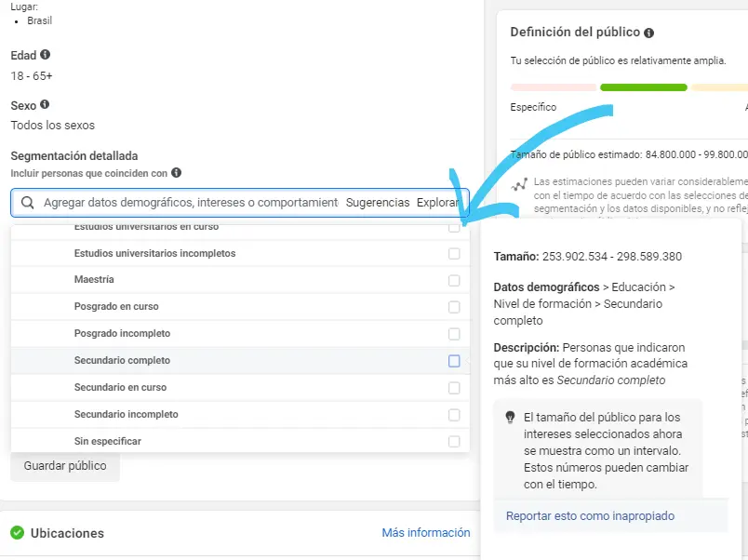Image resolution: width=748 pixels, height=560 pixels.
Task: Click Reportar esto como inapropiado link
Action: pos(590,515)
